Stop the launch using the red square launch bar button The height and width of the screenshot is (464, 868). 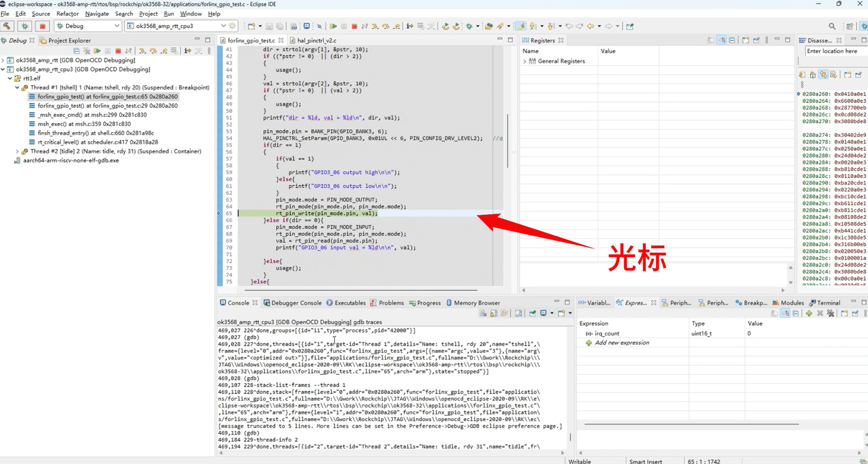tap(42, 26)
